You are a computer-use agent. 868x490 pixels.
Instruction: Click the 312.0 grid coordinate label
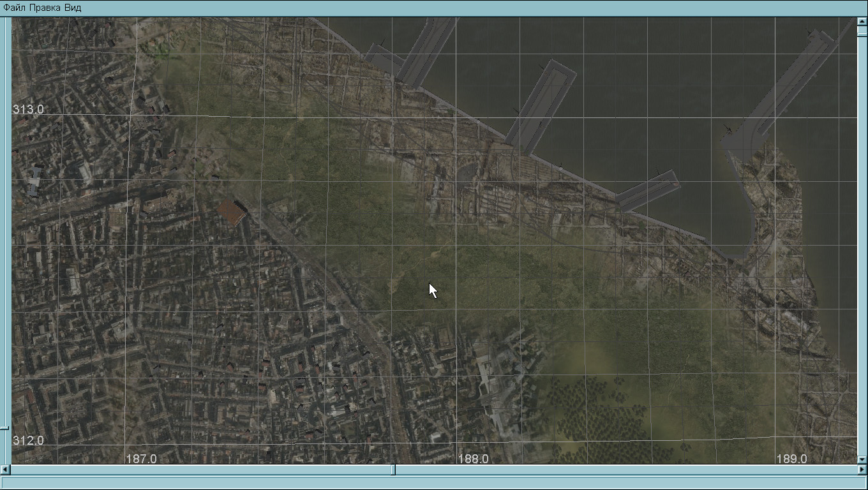point(29,441)
